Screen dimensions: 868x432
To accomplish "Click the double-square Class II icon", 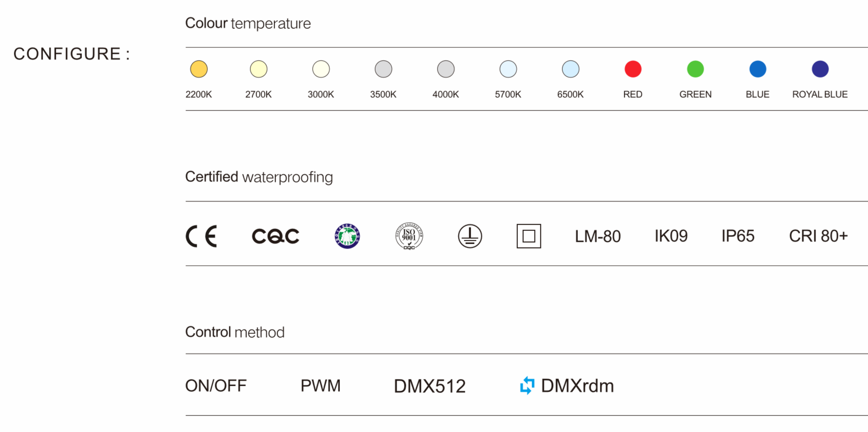I will coord(529,236).
